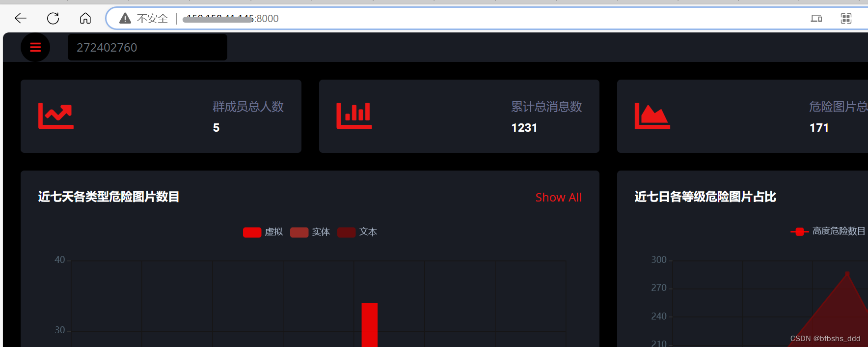Screen dimensions: 868x347
Task: Go back with the browser back arrow
Action: click(x=21, y=19)
